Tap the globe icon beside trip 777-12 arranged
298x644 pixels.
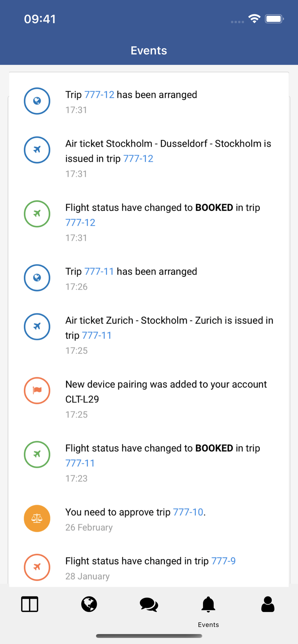click(x=37, y=101)
